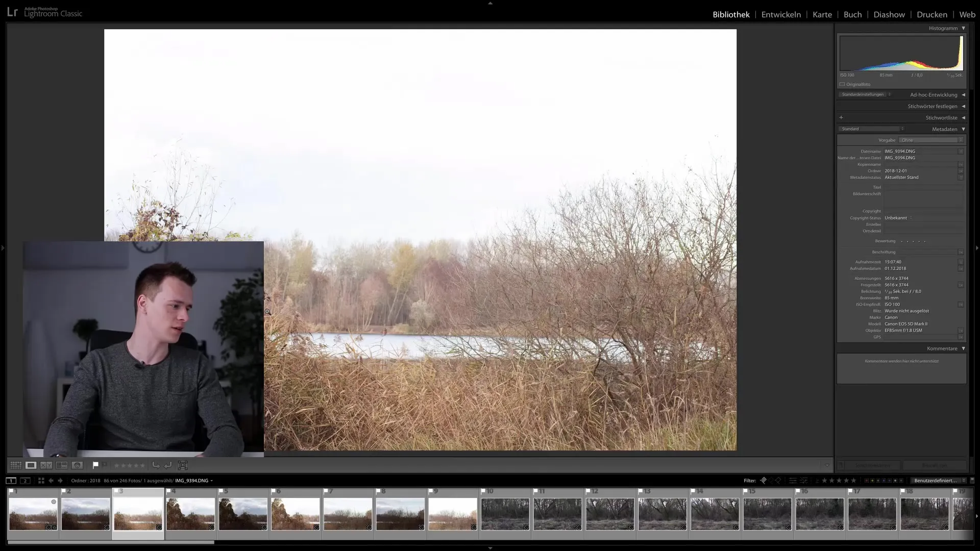The height and width of the screenshot is (551, 980).
Task: Rotate photo clockwise in toolbar
Action: (x=168, y=465)
